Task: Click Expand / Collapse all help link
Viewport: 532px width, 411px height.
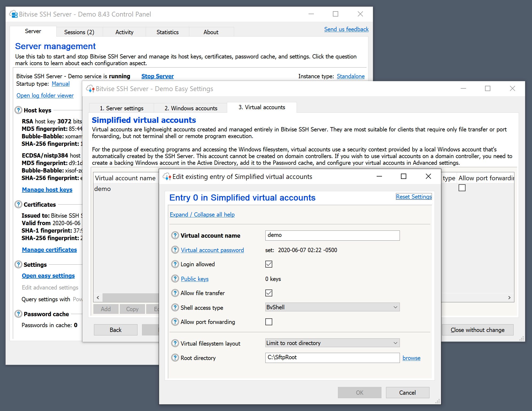Action: (202, 214)
